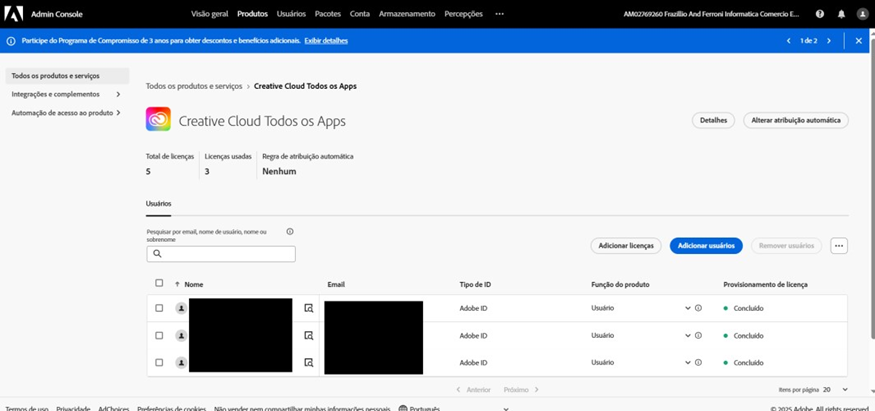Screen dimensions: 875x411
Task: Click the Adobe logo in the header
Action: coord(15,14)
